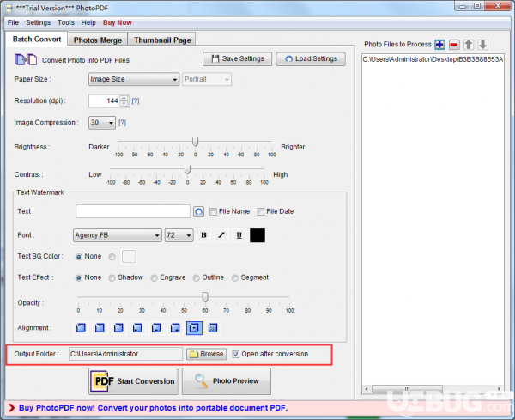
Task: Check the File Date checkbox
Action: (260, 211)
